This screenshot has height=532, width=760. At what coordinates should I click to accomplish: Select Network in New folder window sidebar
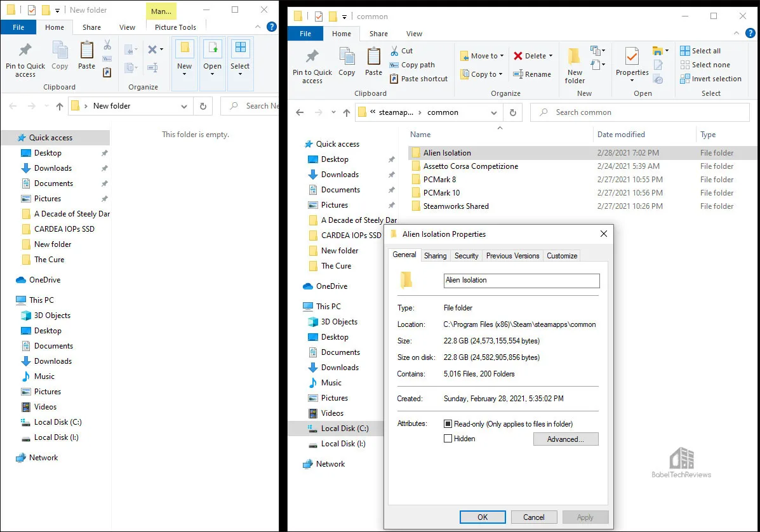click(43, 458)
